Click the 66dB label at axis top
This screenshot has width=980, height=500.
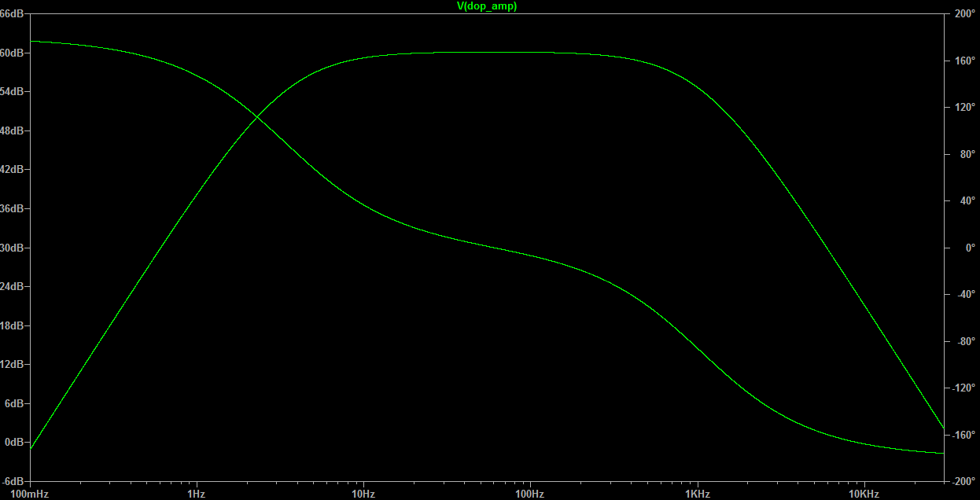click(11, 13)
